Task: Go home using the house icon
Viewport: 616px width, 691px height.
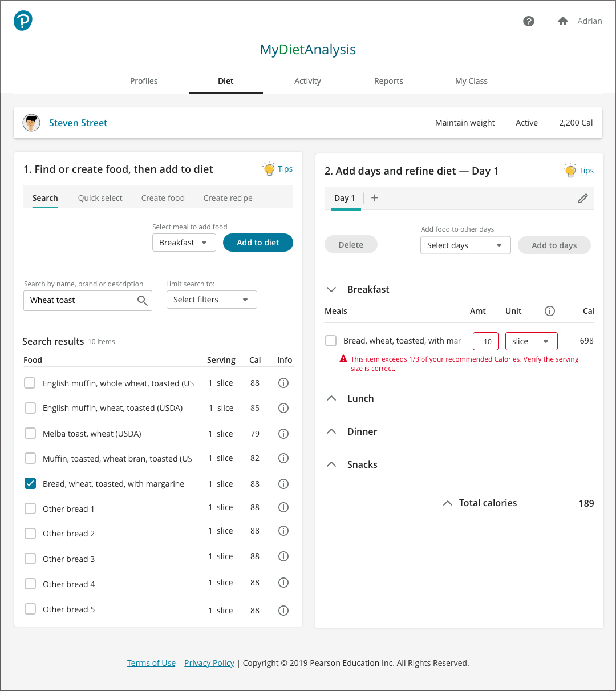Action: coord(562,21)
